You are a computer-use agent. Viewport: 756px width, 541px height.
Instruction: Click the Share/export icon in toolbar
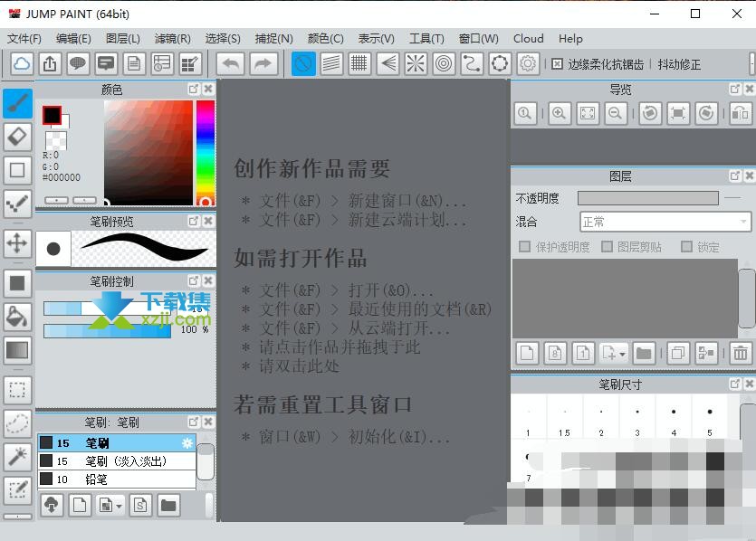pos(50,63)
